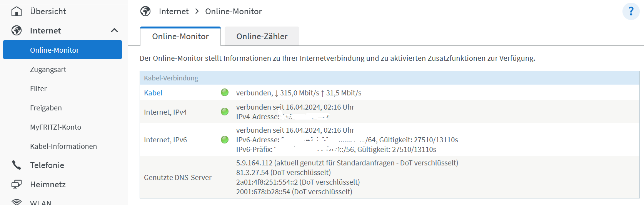
Task: Select the Online-Monitor tab
Action: 180,36
